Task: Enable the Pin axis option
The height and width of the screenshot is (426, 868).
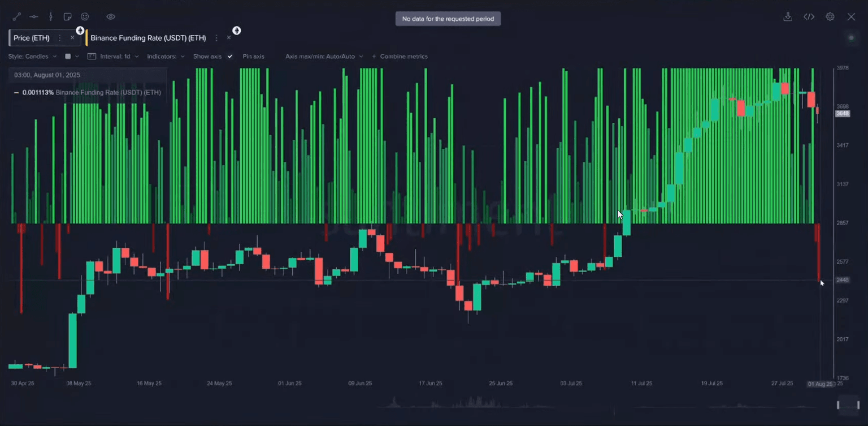Action: tap(253, 57)
